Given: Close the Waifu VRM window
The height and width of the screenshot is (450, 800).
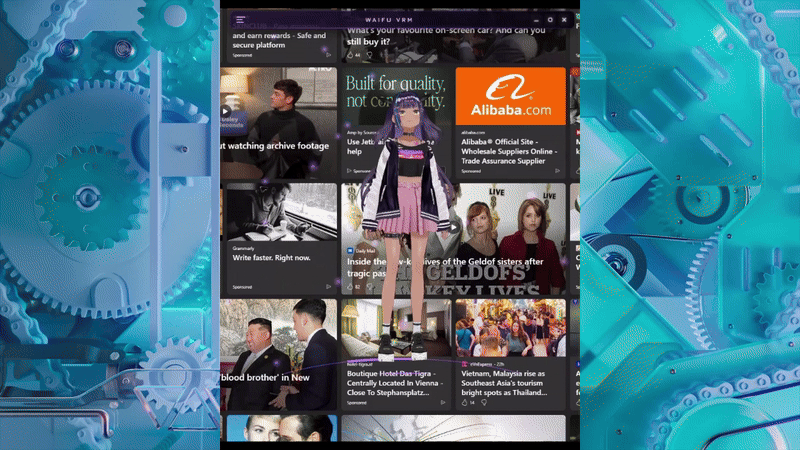Looking at the screenshot, I should (564, 20).
